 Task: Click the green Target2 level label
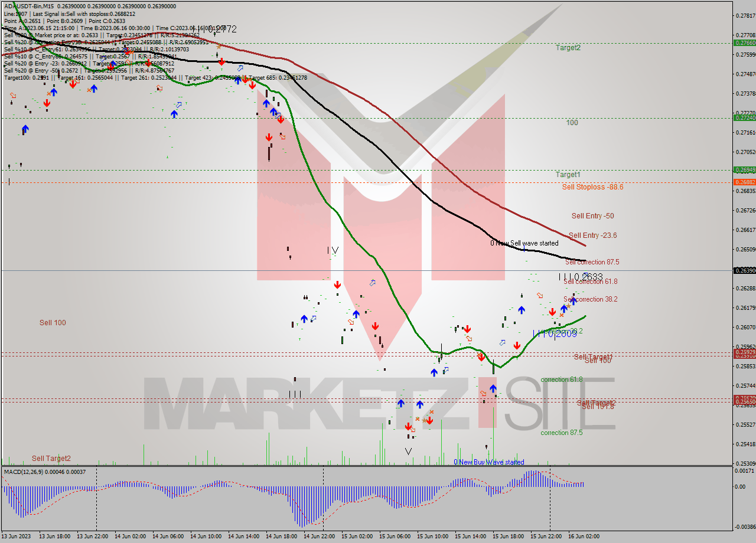pyautogui.click(x=568, y=48)
